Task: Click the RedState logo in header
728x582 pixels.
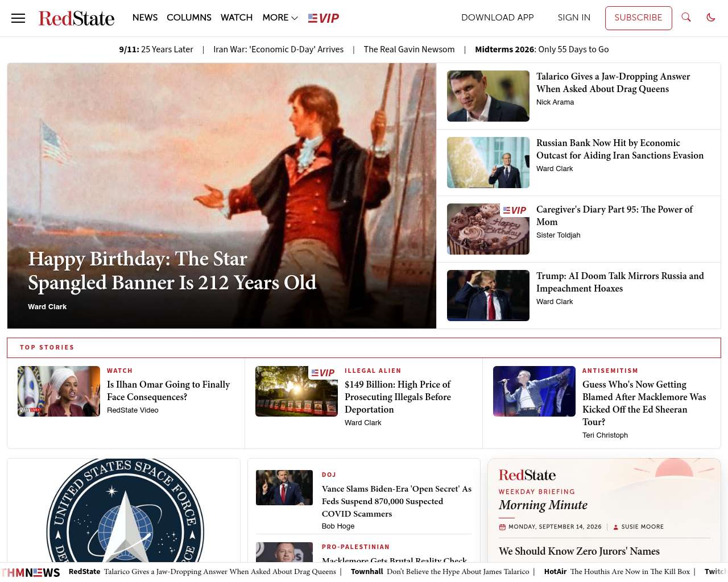Action: point(76,18)
